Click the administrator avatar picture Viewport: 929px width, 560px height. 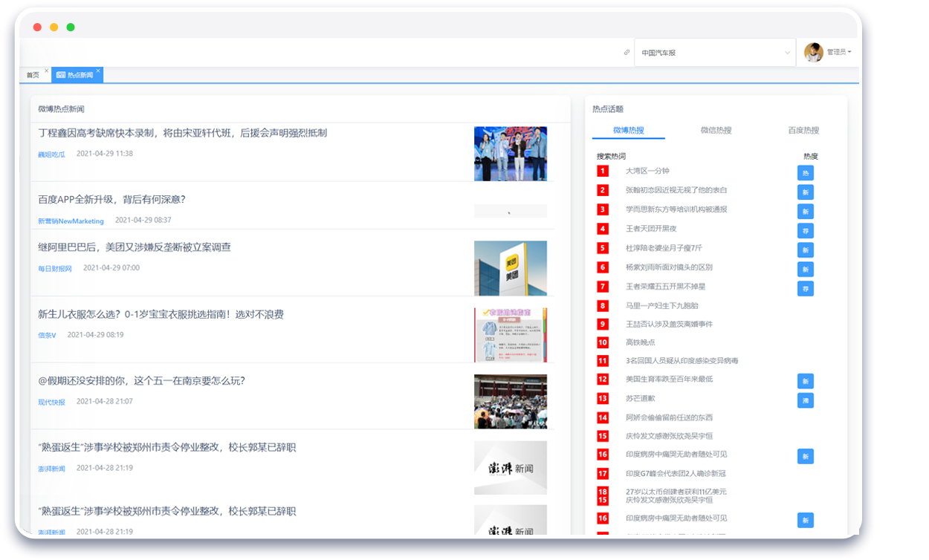pos(814,52)
